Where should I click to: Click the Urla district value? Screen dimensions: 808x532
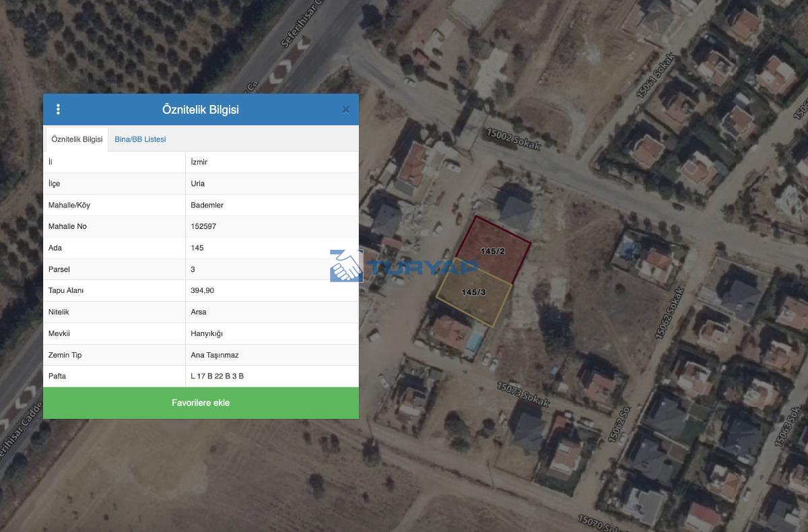point(198,184)
